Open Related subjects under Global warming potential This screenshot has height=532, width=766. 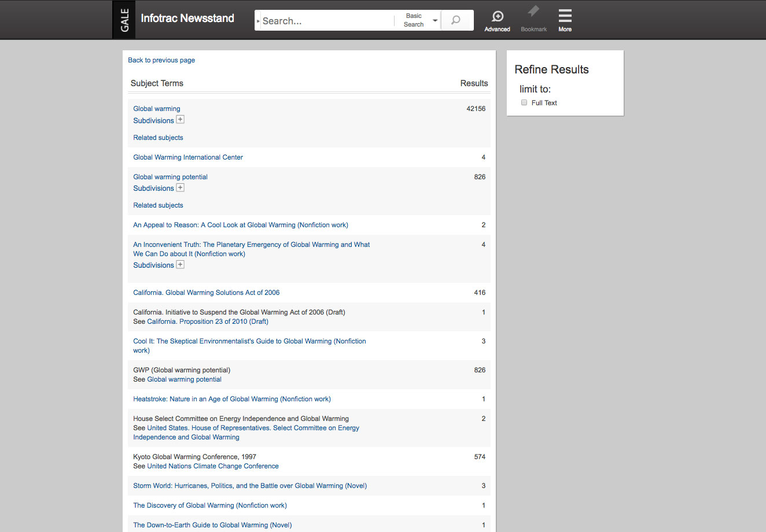tap(158, 205)
